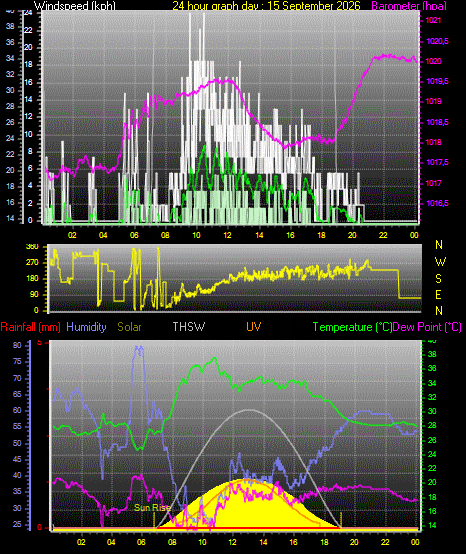The width and height of the screenshot is (466, 554).
Task: Click "360" on the wind direction axis
Action: 32,247
